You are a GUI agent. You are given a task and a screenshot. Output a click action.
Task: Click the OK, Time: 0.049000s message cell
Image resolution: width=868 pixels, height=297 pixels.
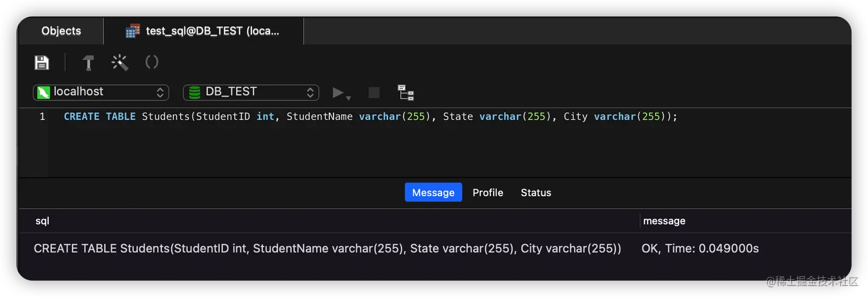[700, 248]
